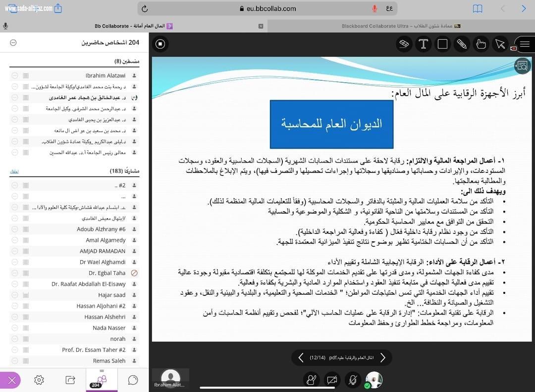Select the pointing hand tool
This screenshot has height=392, width=535.
pos(481,44)
